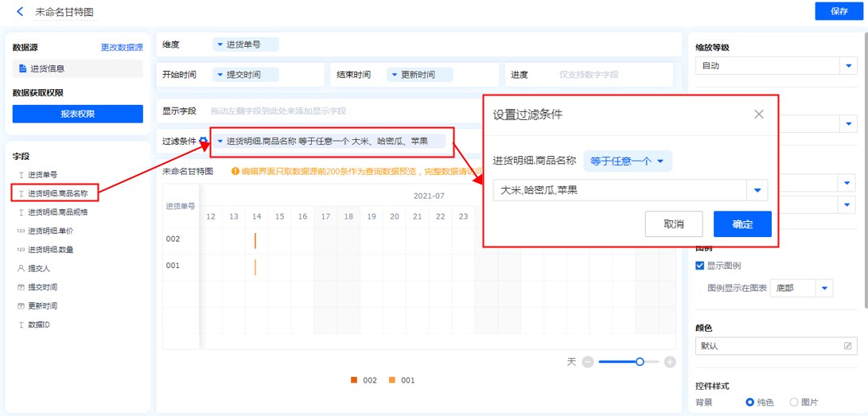Viewport: 868px width, 416px height.
Task: Click the edit icon in the 颜色 默认 field
Action: [848, 346]
